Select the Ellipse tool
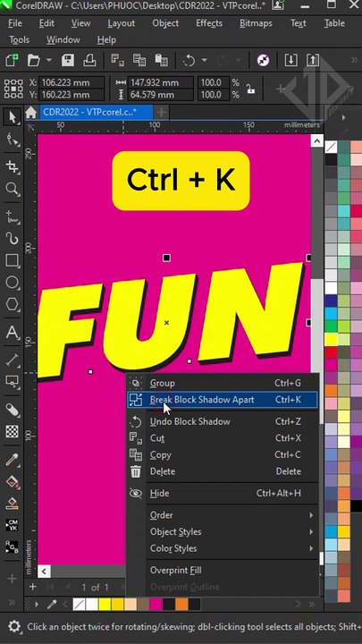The height and width of the screenshot is (644, 362). tap(12, 283)
